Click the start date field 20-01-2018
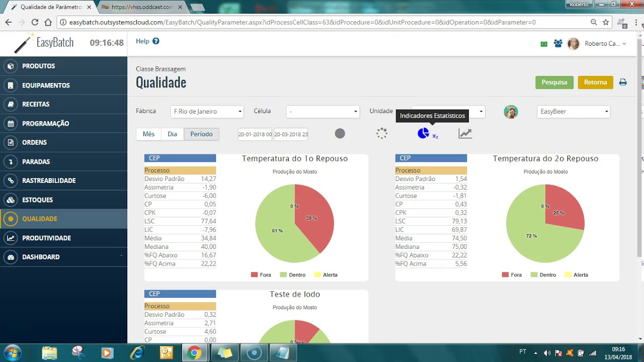Viewport: 644px width, 362px height. point(255,134)
